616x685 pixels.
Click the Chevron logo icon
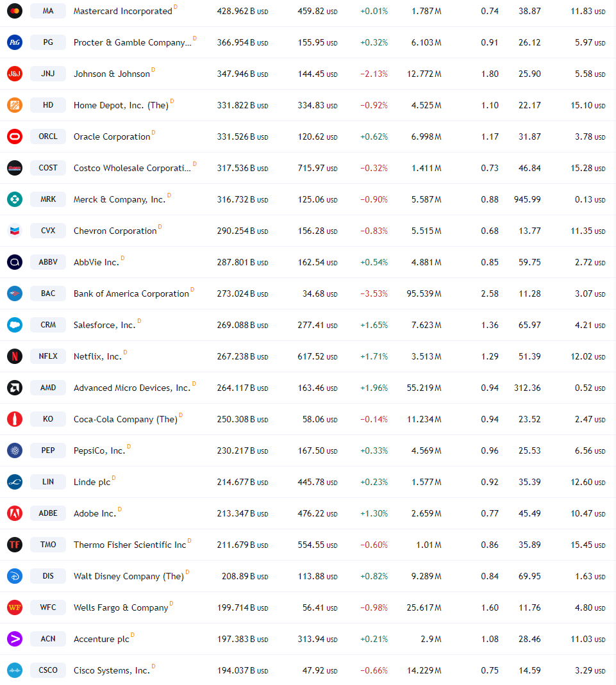pos(15,231)
